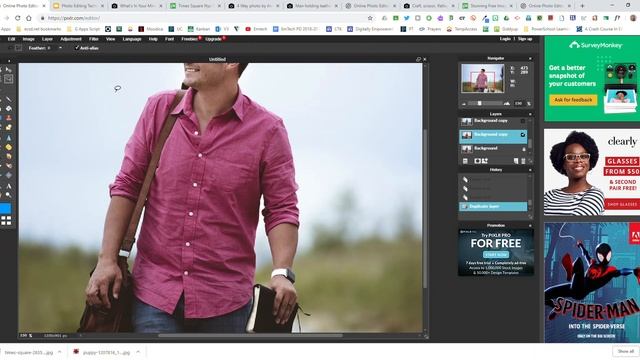Reload the browser page
Screen dimensions: 640x360
click(18, 18)
